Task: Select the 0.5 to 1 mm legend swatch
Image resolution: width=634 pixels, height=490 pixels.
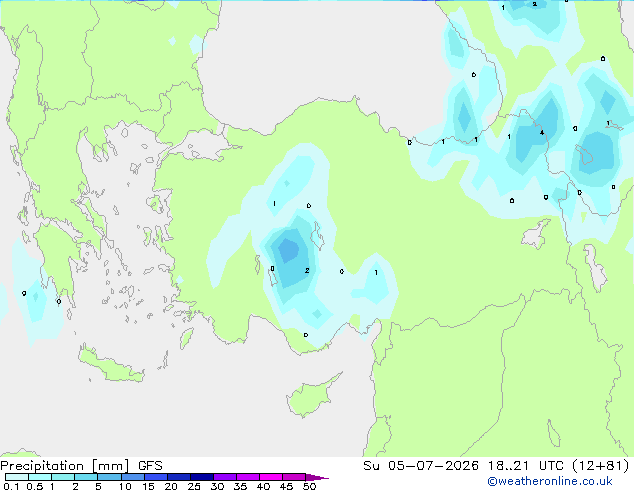Action: coord(40,477)
